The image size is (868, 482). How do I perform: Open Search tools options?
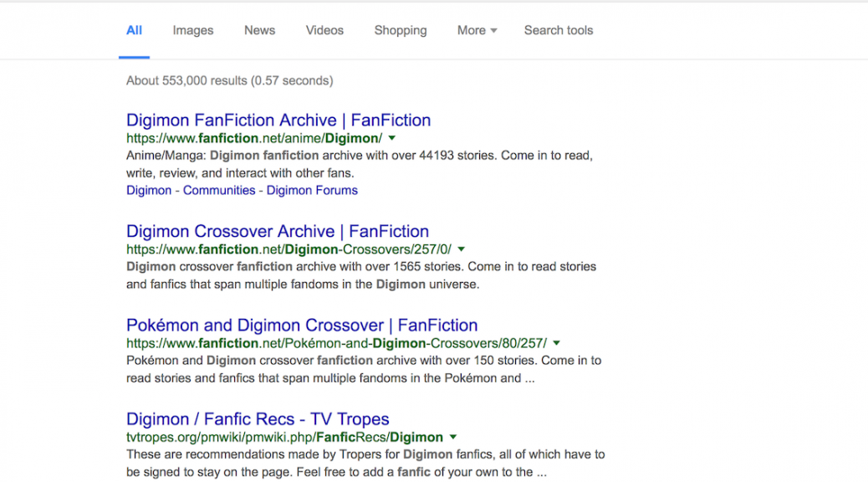tap(558, 30)
